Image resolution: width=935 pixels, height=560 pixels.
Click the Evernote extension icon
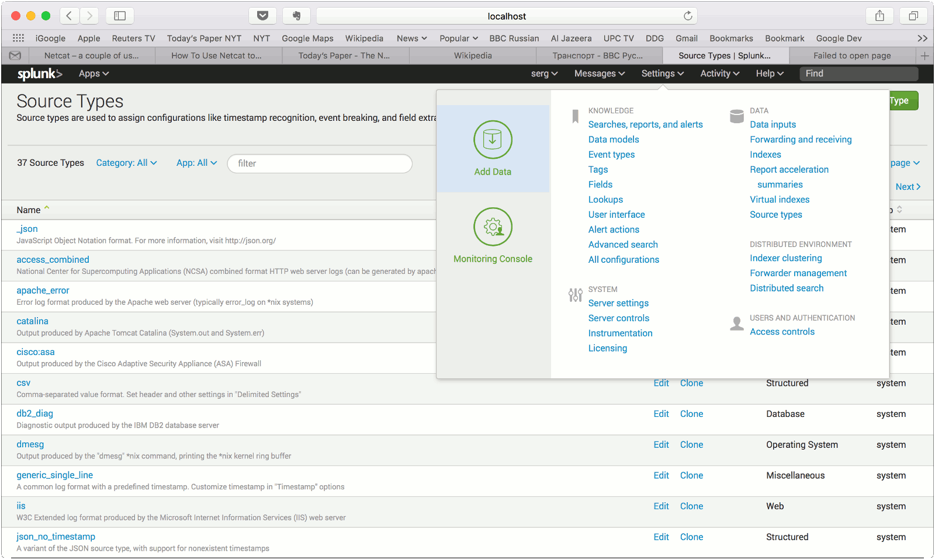[296, 16]
